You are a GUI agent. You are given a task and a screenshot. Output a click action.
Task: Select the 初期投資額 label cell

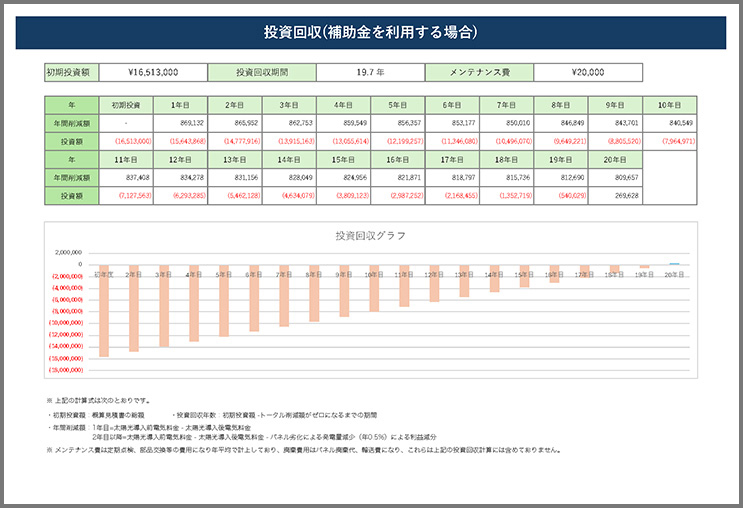point(71,73)
